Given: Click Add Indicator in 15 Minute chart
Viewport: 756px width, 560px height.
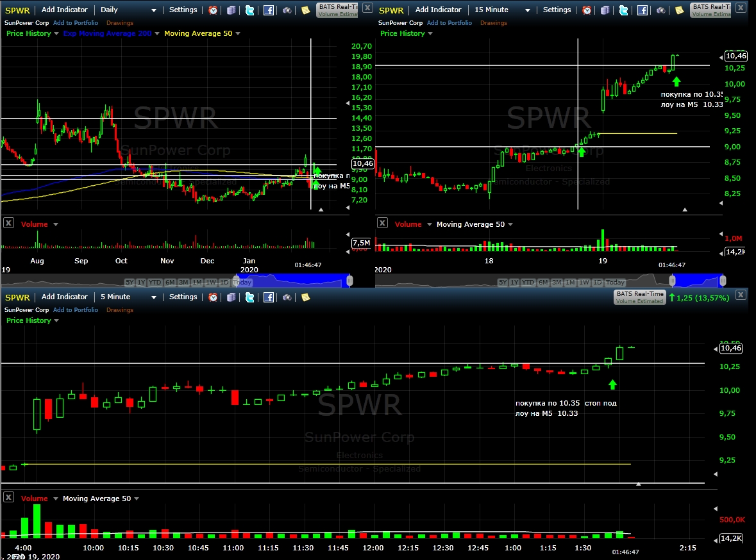Looking at the screenshot, I should 438,10.
